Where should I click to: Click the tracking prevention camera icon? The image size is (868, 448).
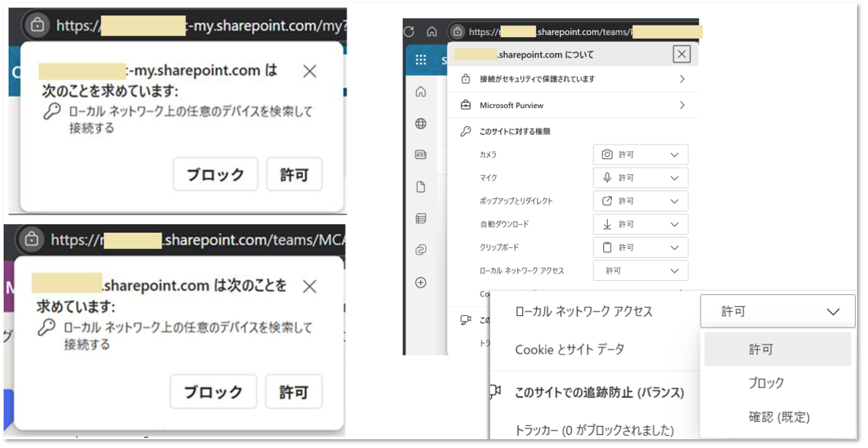(495, 392)
